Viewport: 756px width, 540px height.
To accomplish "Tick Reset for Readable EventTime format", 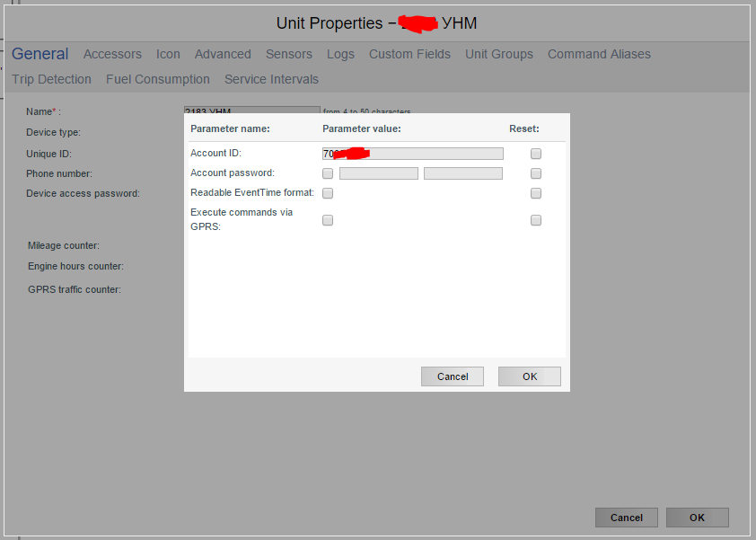I will point(536,193).
